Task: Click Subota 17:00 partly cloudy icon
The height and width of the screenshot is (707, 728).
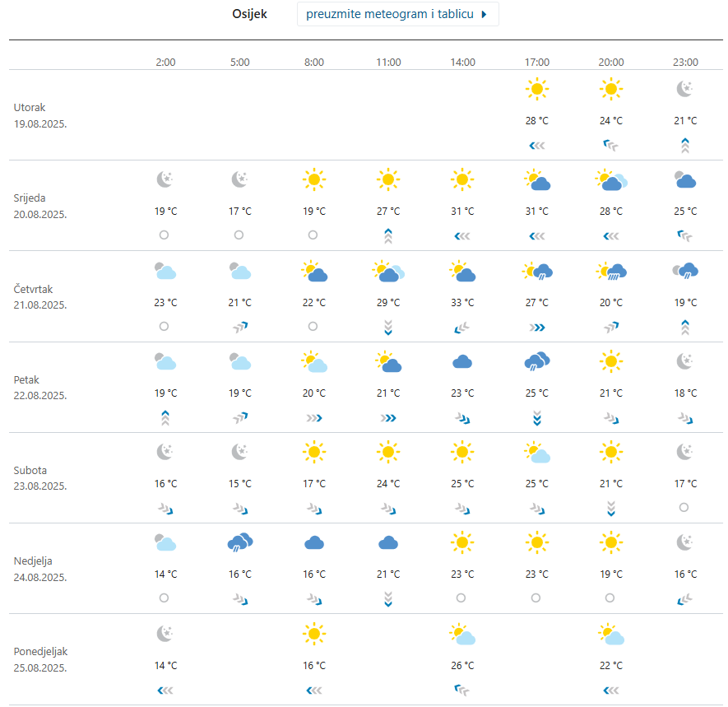Action: tap(536, 452)
